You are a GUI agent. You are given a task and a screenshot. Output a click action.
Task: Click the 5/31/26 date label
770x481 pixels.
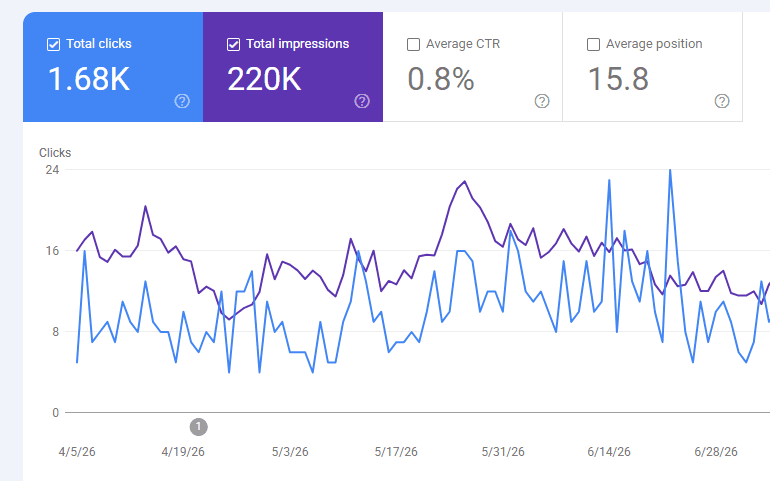click(x=503, y=452)
